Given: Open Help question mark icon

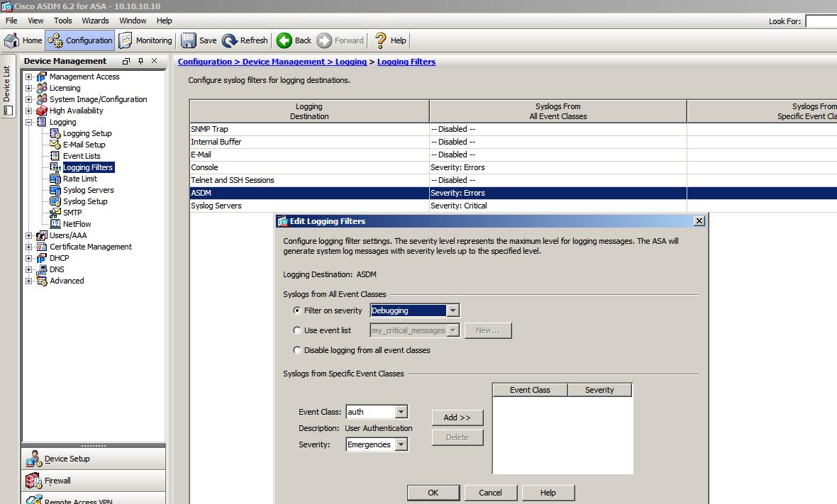Looking at the screenshot, I should point(381,40).
